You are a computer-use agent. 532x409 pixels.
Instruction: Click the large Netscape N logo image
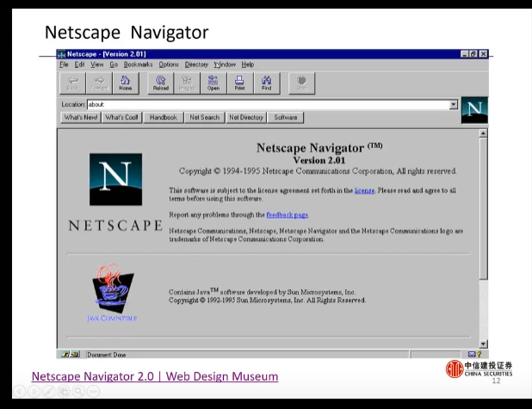point(115,179)
